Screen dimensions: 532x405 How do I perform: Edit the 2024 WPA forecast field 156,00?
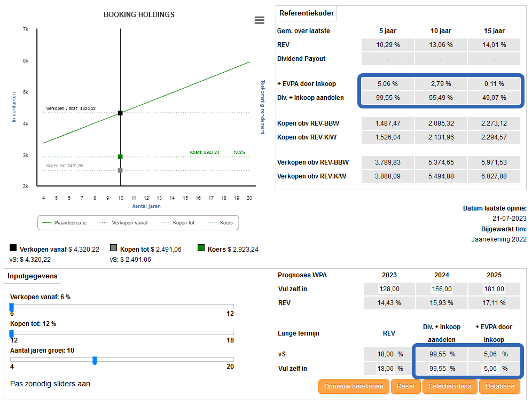pyautogui.click(x=441, y=289)
